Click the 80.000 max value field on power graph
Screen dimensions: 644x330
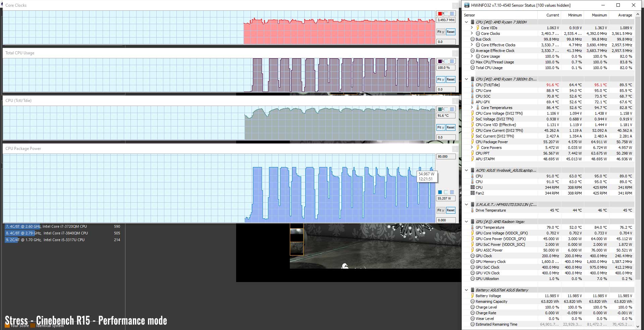[x=446, y=157]
